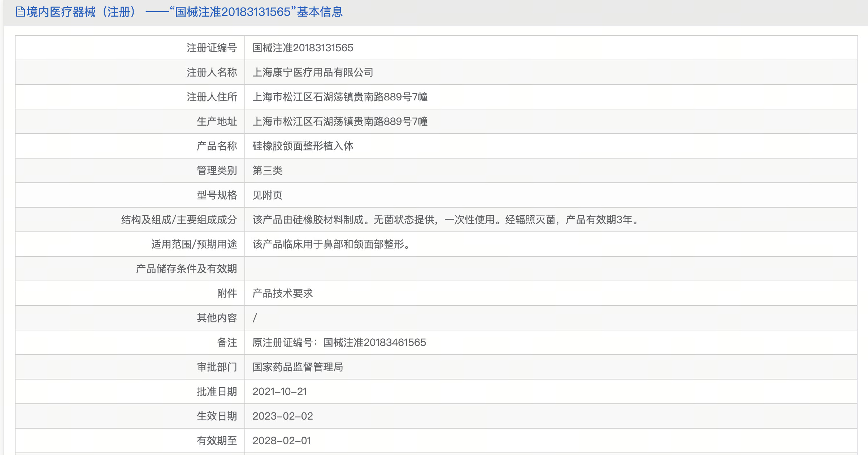Click the registrant address value in 注册人住所 row
Image resolution: width=868 pixels, height=455 pixels.
[x=340, y=97]
